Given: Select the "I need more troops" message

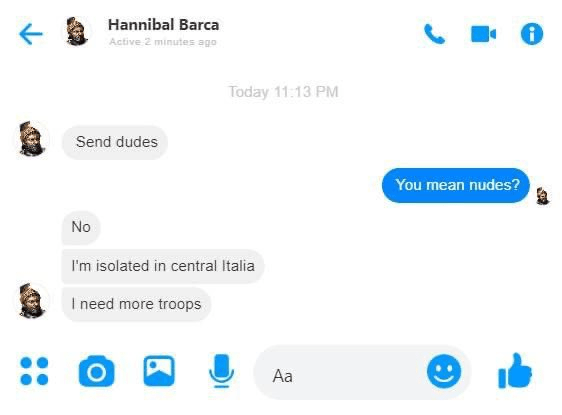Looking at the screenshot, I should click(136, 304).
